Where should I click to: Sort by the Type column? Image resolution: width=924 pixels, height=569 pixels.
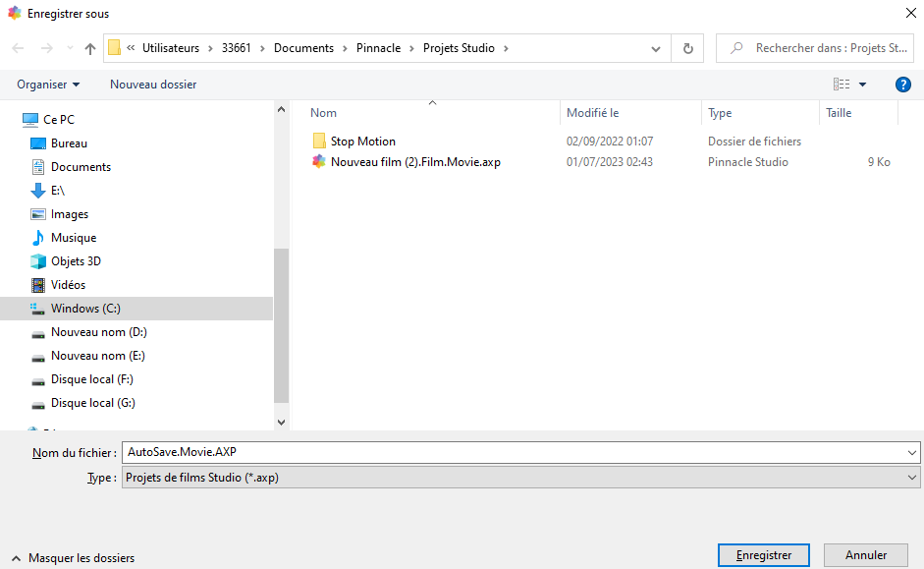[x=720, y=113]
